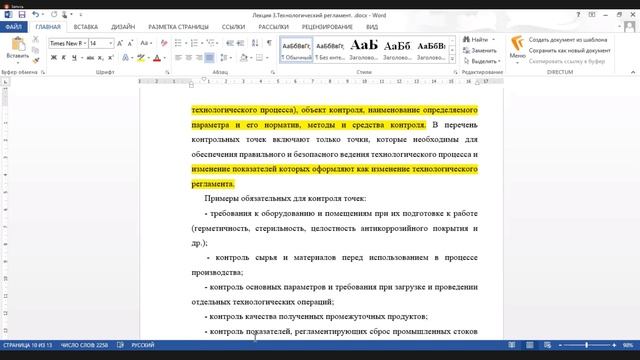Click Создать документ из шаблона
The width and height of the screenshot is (640, 360).
[x=568, y=40]
